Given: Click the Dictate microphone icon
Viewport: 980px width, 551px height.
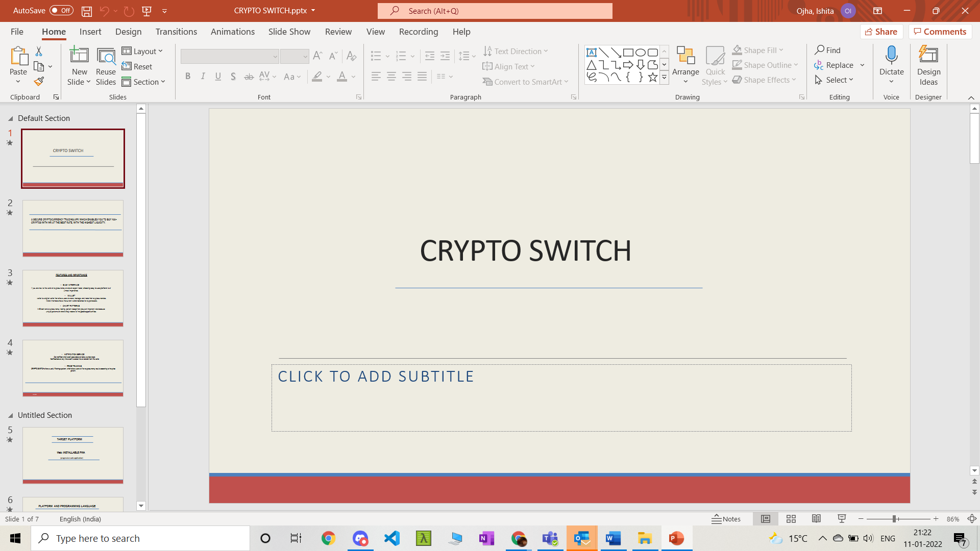Looking at the screenshot, I should pyautogui.click(x=891, y=55).
